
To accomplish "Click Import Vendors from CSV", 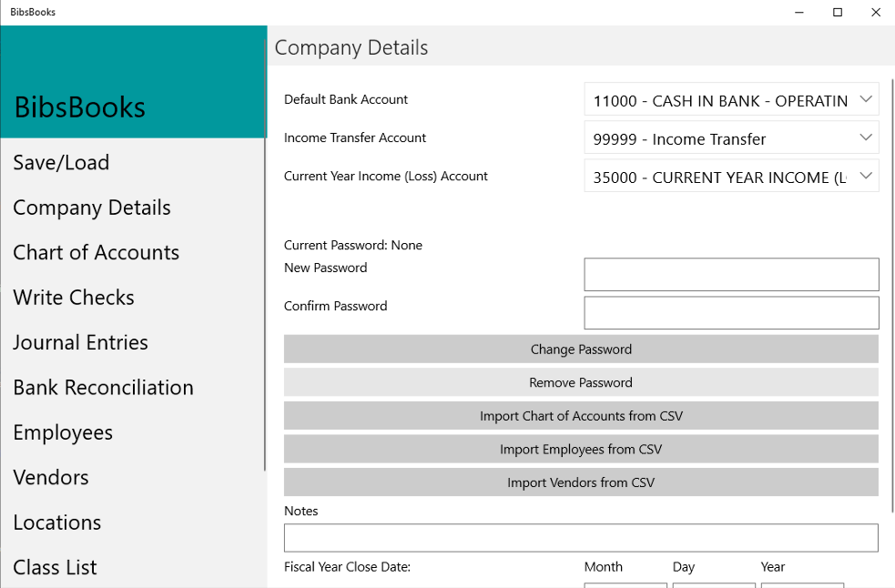I will point(581,482).
